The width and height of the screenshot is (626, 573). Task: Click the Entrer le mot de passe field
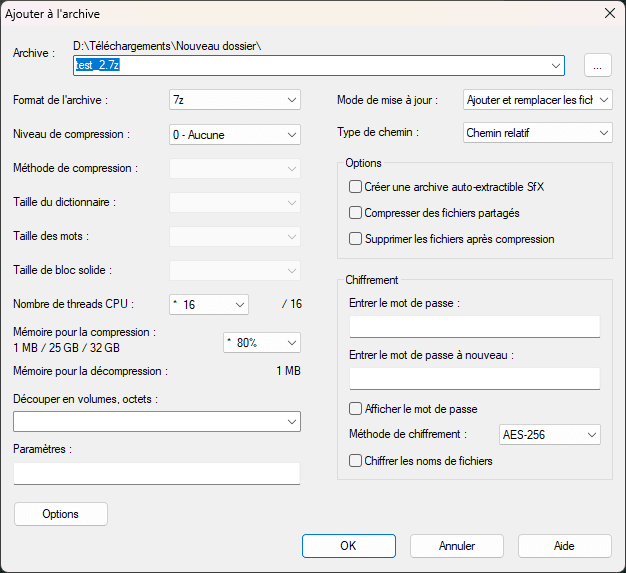click(x=474, y=327)
